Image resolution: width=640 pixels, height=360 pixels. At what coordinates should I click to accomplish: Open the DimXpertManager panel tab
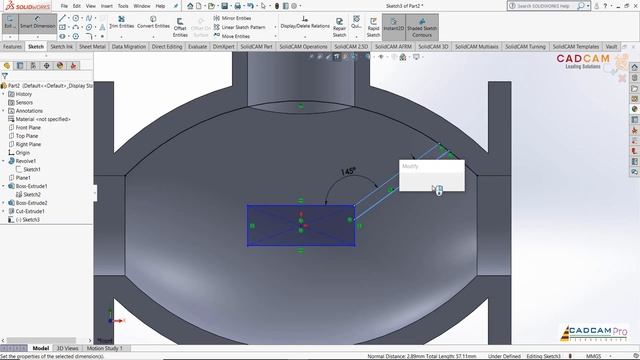[x=47, y=66]
